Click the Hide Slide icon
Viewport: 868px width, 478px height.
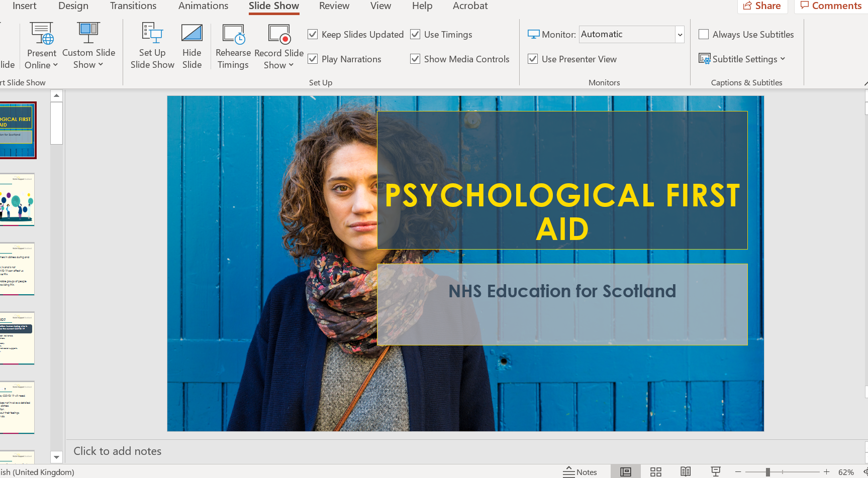coord(191,33)
